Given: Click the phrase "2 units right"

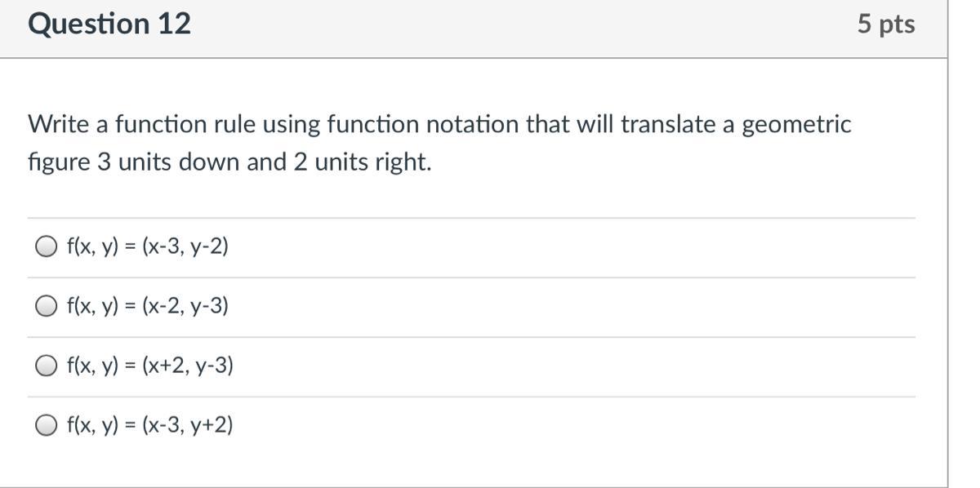Looking at the screenshot, I should tap(362, 162).
